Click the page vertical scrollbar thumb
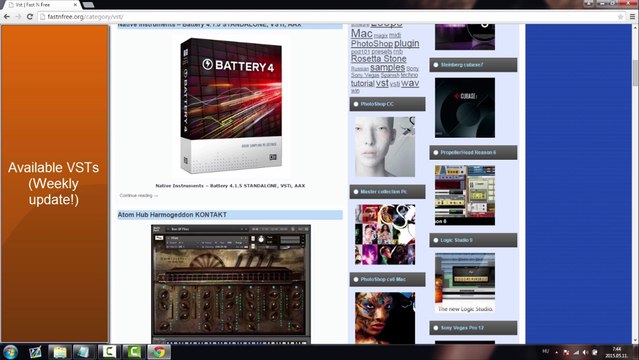The width and height of the screenshot is (639, 360). (635, 73)
